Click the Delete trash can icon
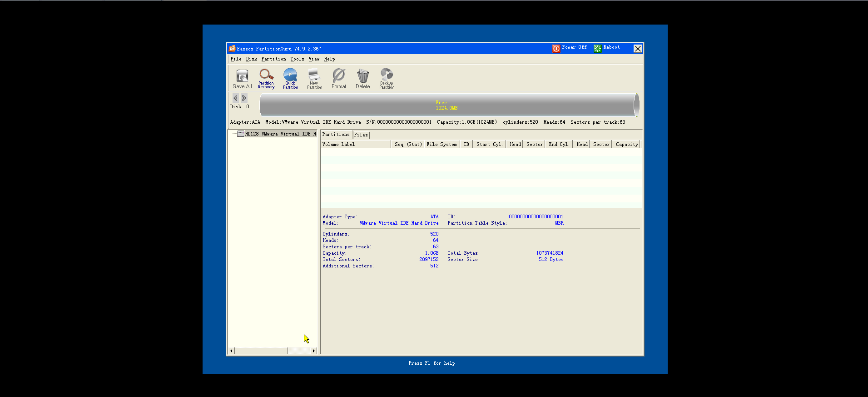 coord(362,79)
